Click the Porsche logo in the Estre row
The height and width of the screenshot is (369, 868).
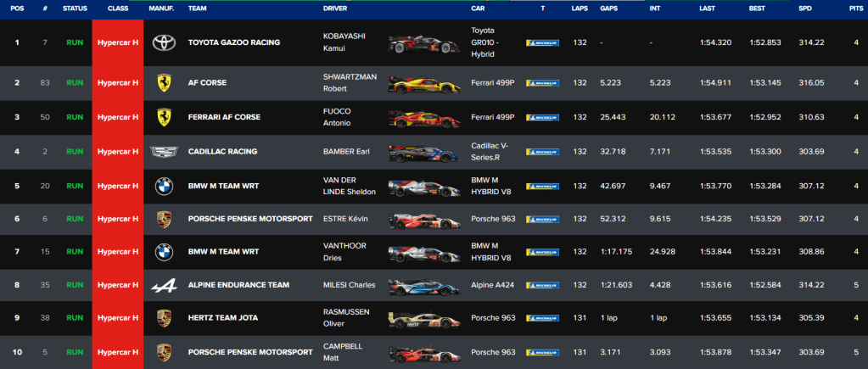[x=164, y=219]
